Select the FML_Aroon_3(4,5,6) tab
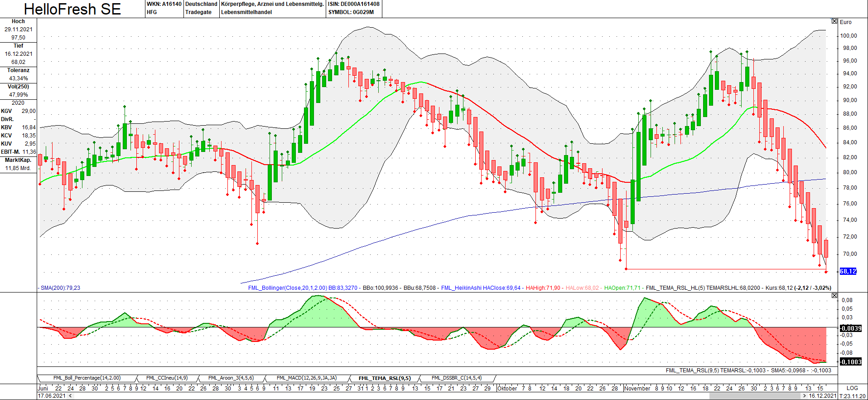This screenshot has width=868, height=400. [231, 378]
